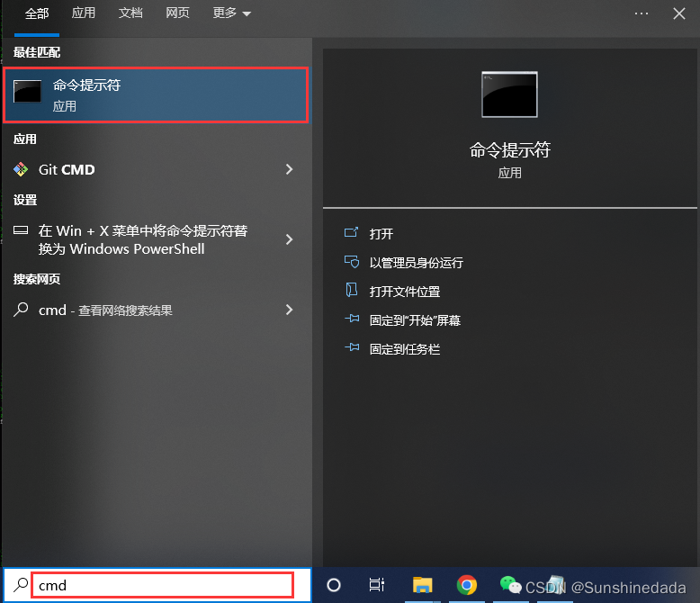The width and height of the screenshot is (700, 603).
Task: Open cmd - 查看网络搜索结果 web result
Action: click(x=156, y=310)
